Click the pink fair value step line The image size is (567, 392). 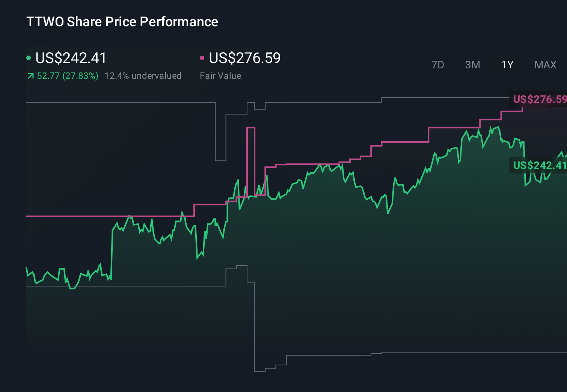tap(300, 164)
